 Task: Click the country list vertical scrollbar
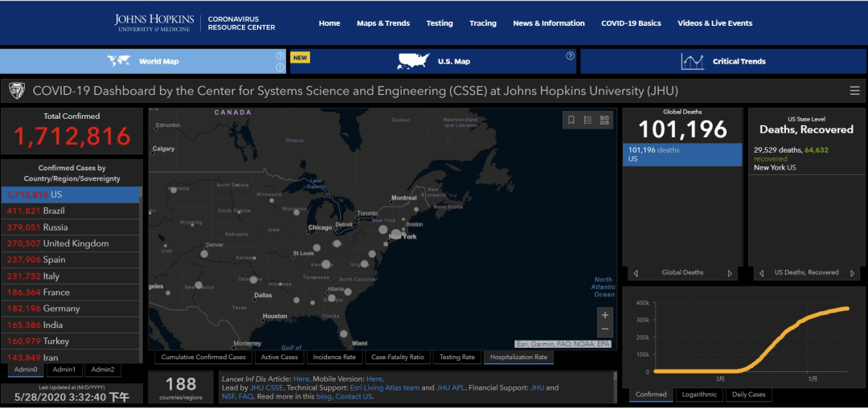[141, 275]
